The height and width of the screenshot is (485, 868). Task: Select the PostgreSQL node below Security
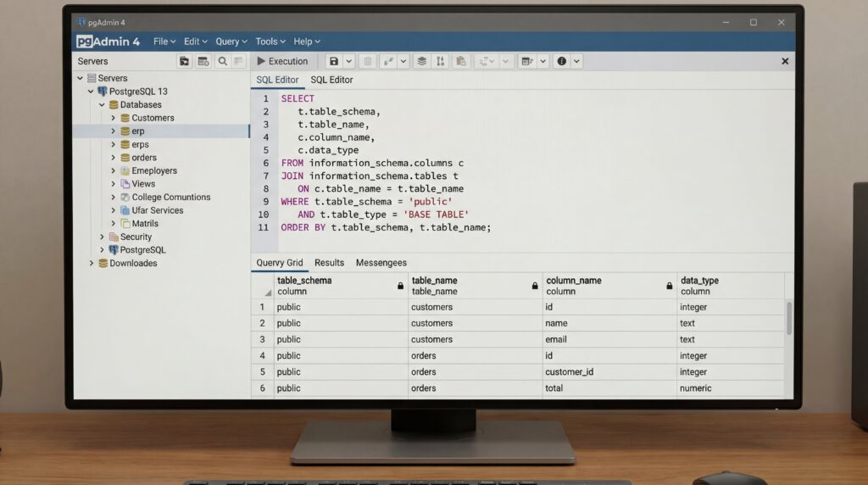point(142,250)
